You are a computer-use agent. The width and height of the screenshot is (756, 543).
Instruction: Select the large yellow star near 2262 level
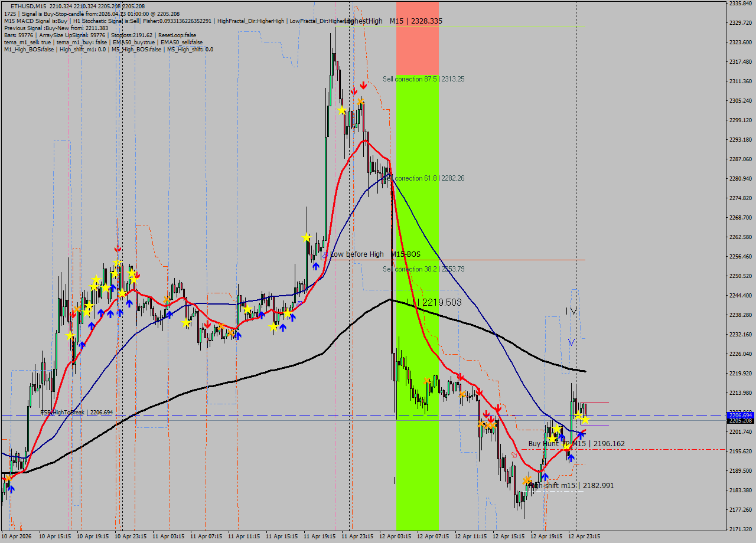pos(306,237)
